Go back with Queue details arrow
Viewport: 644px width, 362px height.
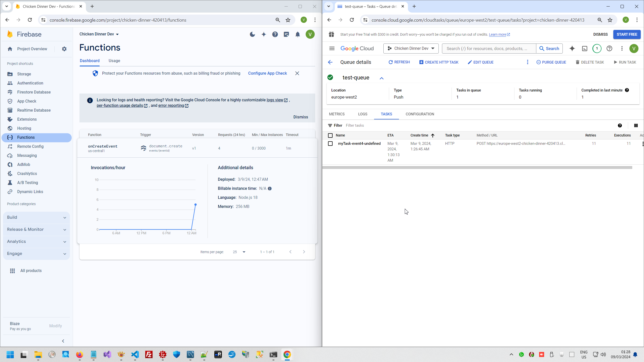coord(330,62)
